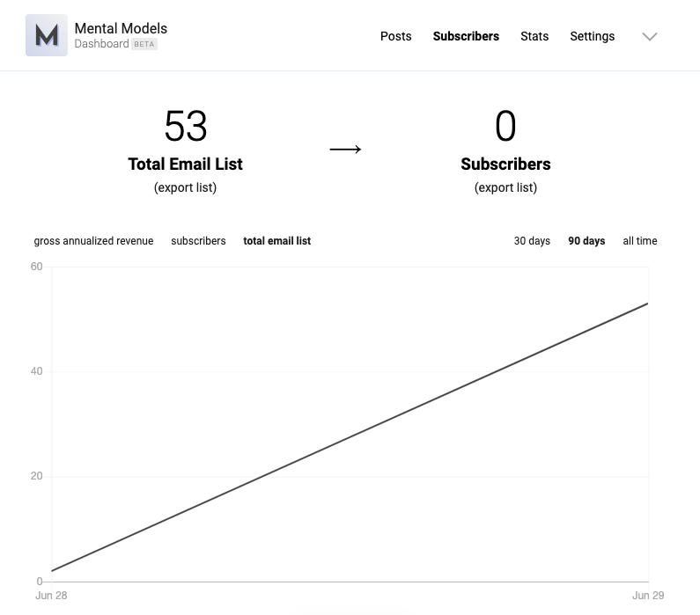Show all time chart range
This screenshot has height=615, width=700.
(x=640, y=241)
